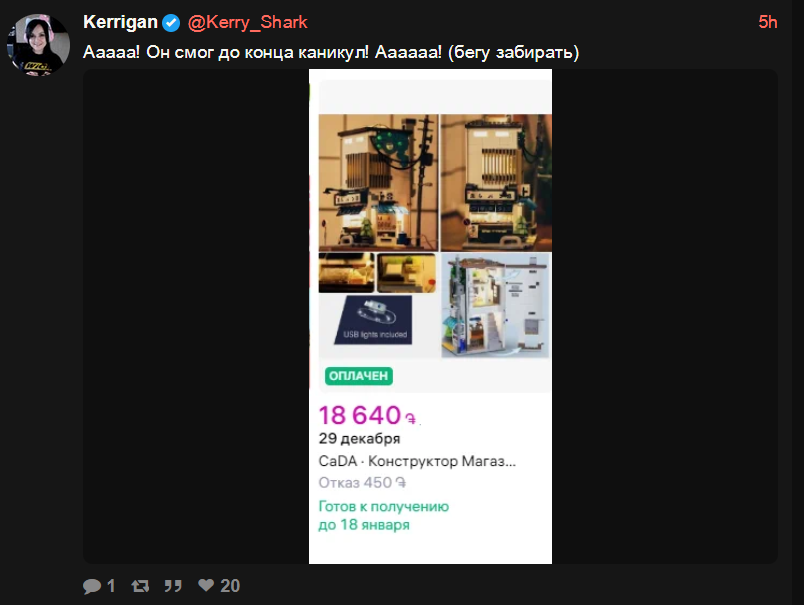The height and width of the screenshot is (605, 804).
Task: Open the @Kerry_Shark handle link
Action: point(247,22)
